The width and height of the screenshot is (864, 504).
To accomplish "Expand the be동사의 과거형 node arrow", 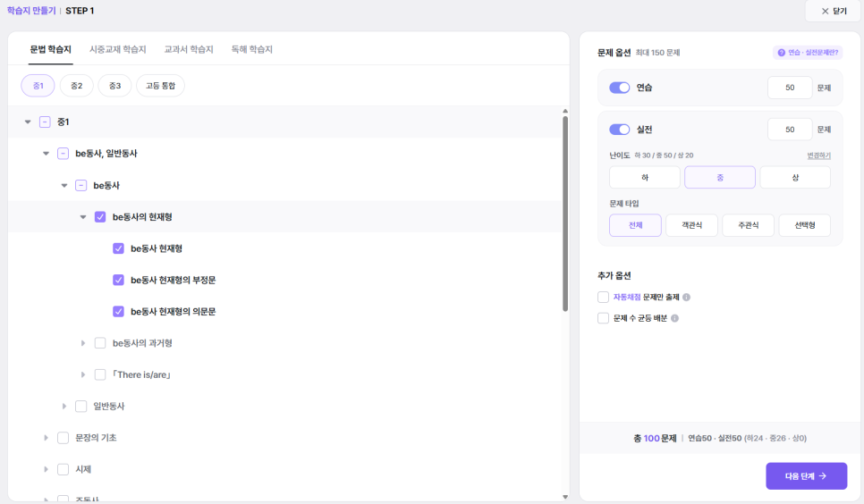I will (x=82, y=343).
